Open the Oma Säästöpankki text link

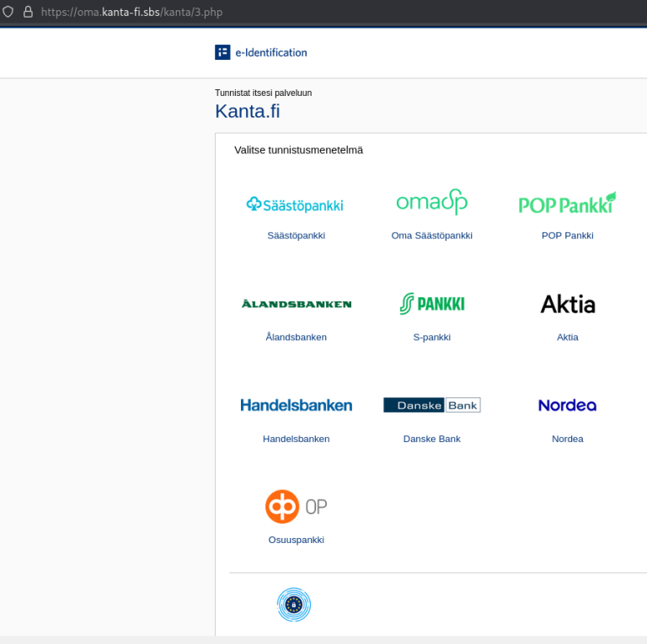[431, 236]
